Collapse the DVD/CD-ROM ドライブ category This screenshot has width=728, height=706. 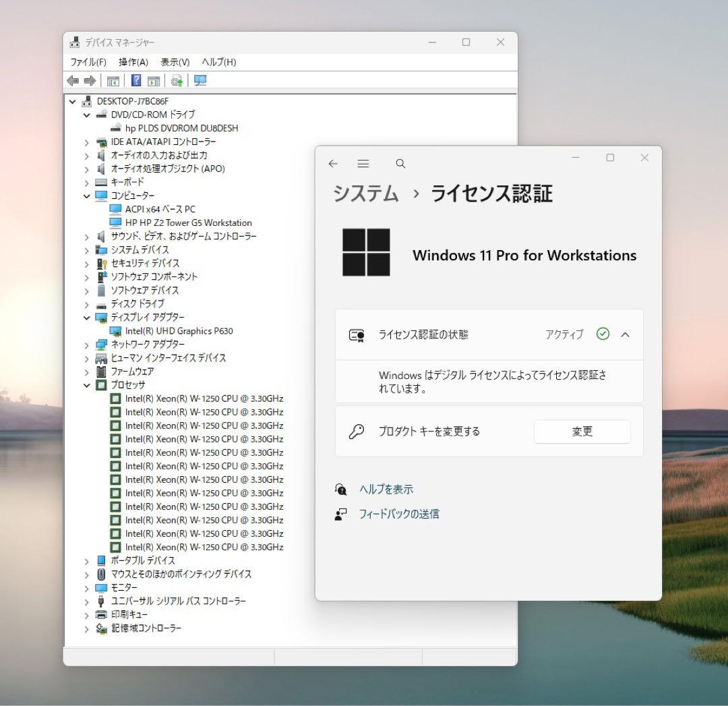[86, 115]
